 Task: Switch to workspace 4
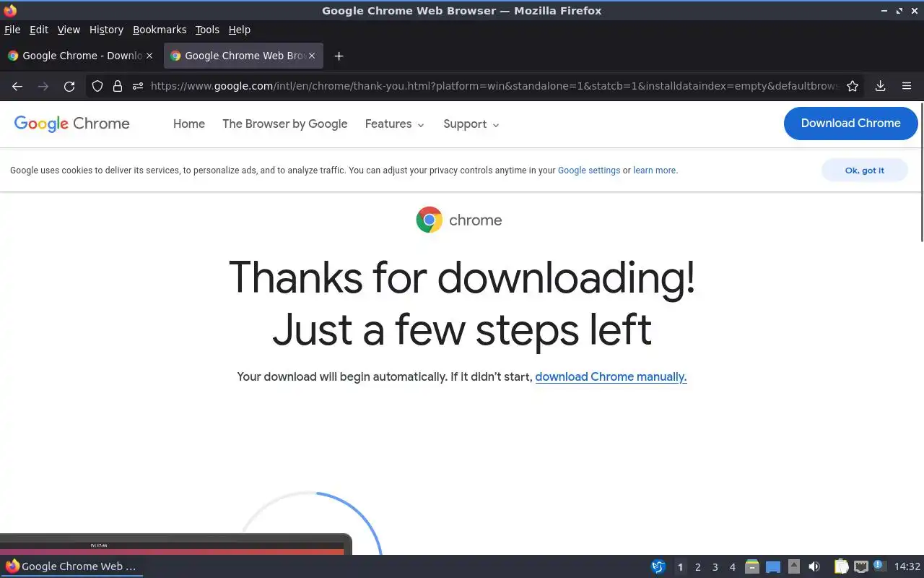tap(732, 566)
